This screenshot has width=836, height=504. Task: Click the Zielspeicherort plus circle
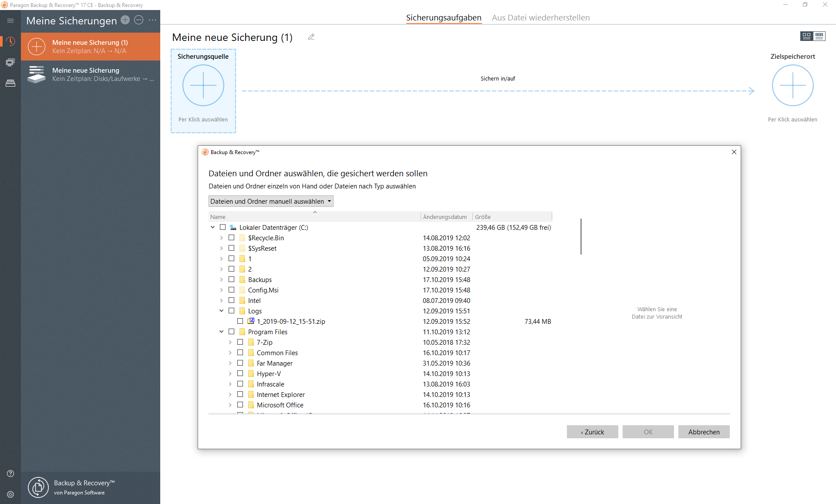(792, 85)
